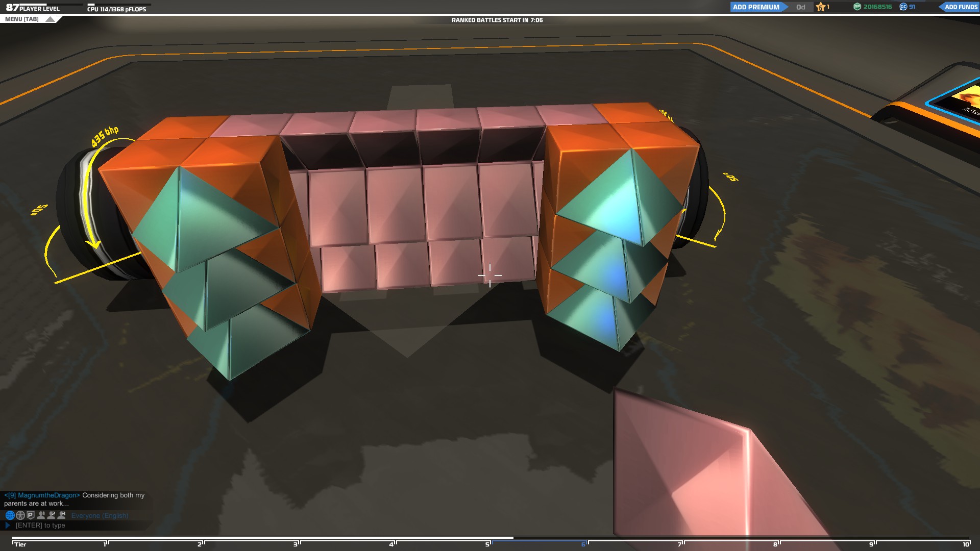
Task: Open the platoon P shield chat icon
Action: 31,515
